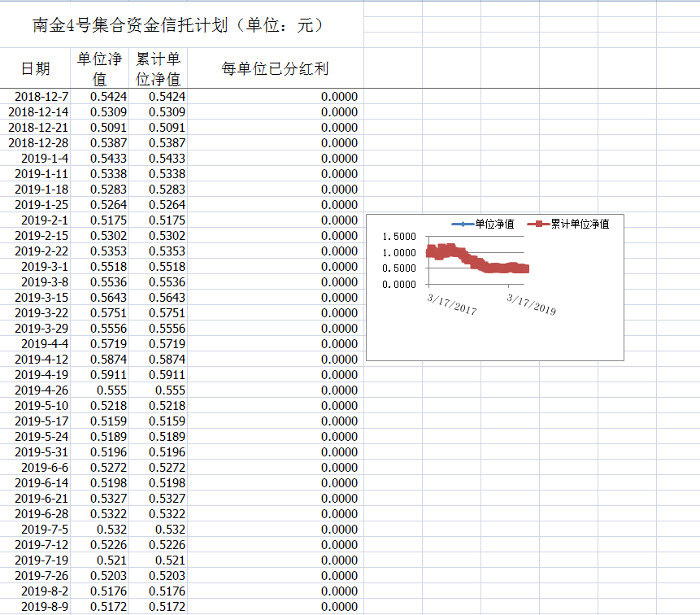Click date cell 2018-12-21

point(35,127)
